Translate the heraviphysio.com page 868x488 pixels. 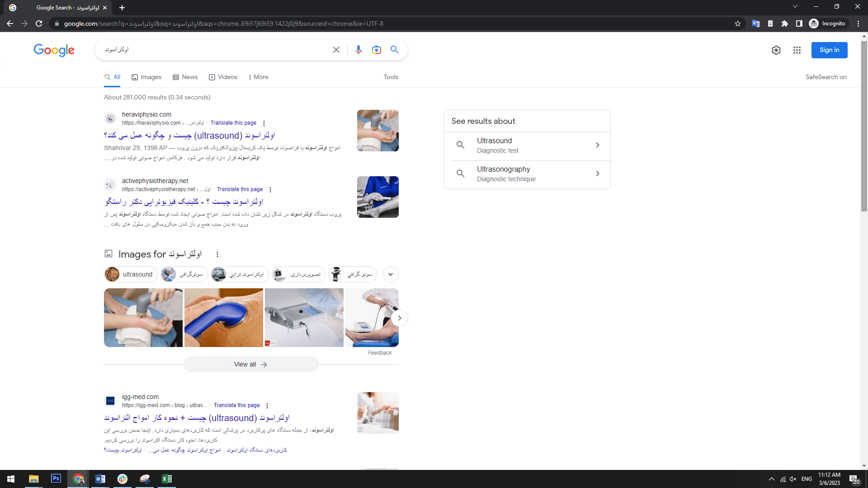[x=233, y=123]
